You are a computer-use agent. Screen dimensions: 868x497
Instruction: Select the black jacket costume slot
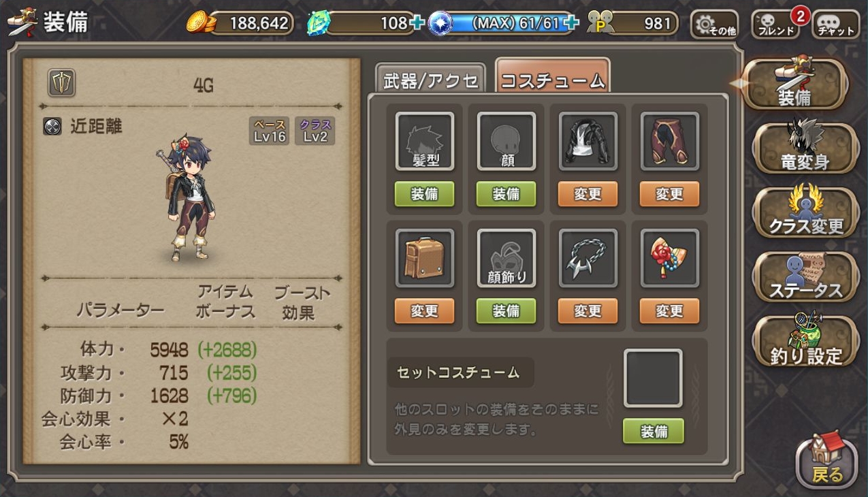tap(588, 141)
